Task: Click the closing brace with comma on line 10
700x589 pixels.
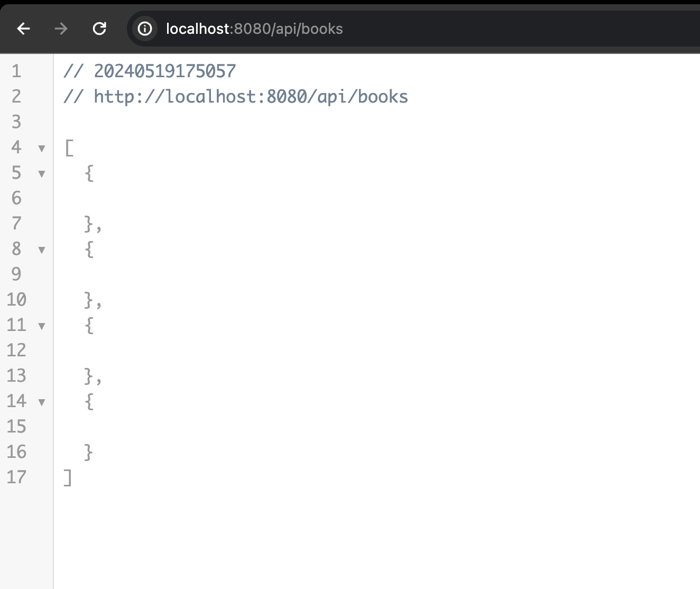Action: (x=93, y=300)
